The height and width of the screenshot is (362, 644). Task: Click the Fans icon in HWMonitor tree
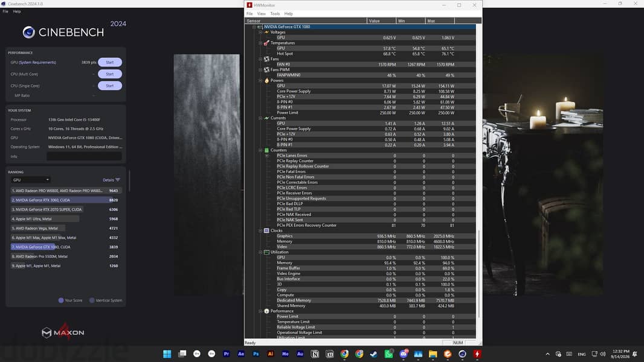(266, 59)
